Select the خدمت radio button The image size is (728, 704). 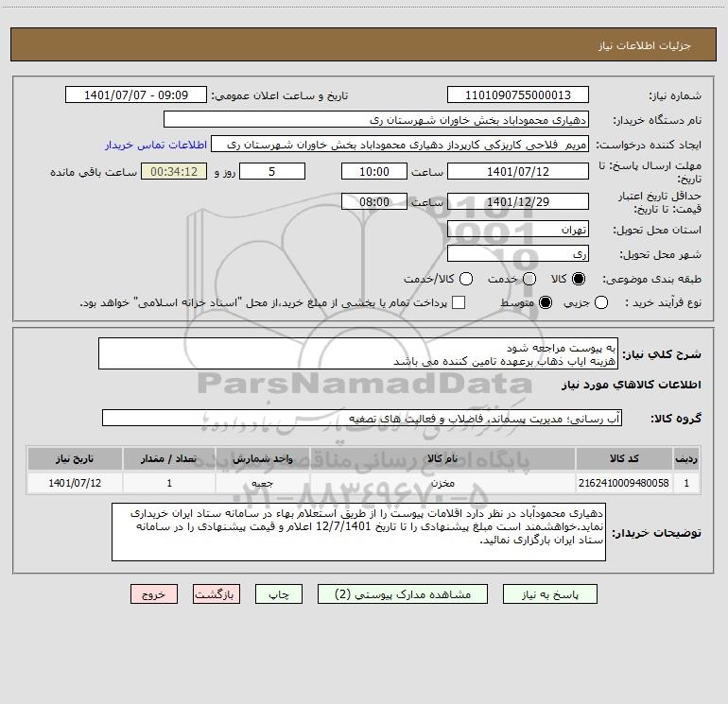(529, 279)
